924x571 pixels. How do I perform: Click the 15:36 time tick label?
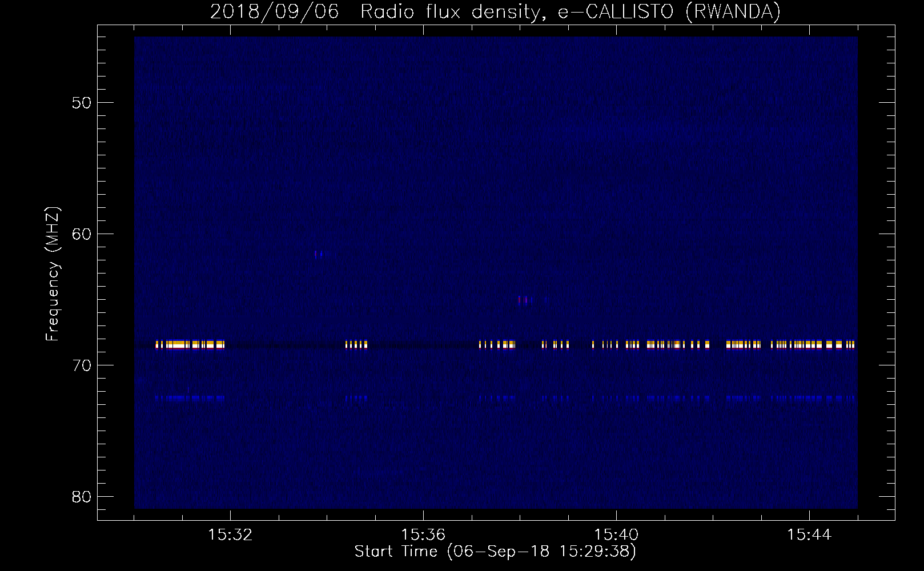(423, 535)
